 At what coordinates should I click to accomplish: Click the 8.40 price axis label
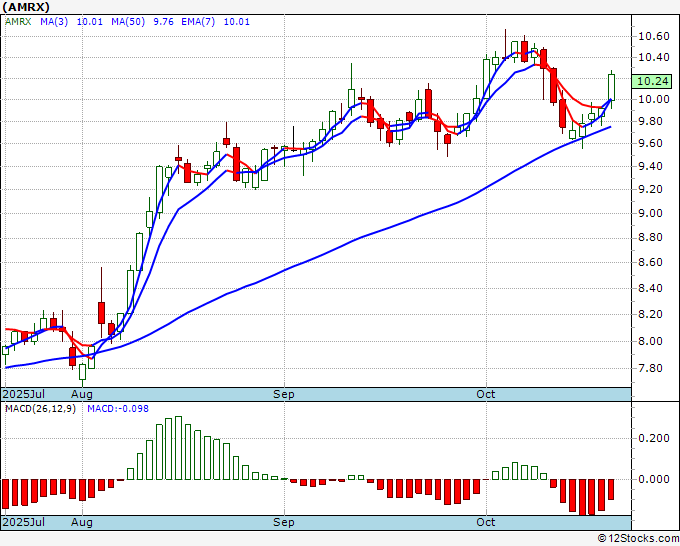tap(651, 288)
